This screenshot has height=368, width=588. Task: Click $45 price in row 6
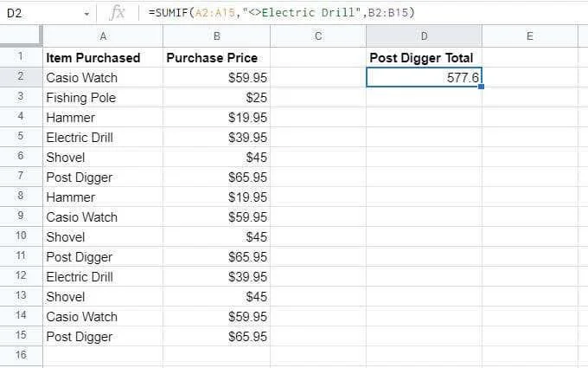[216, 157]
